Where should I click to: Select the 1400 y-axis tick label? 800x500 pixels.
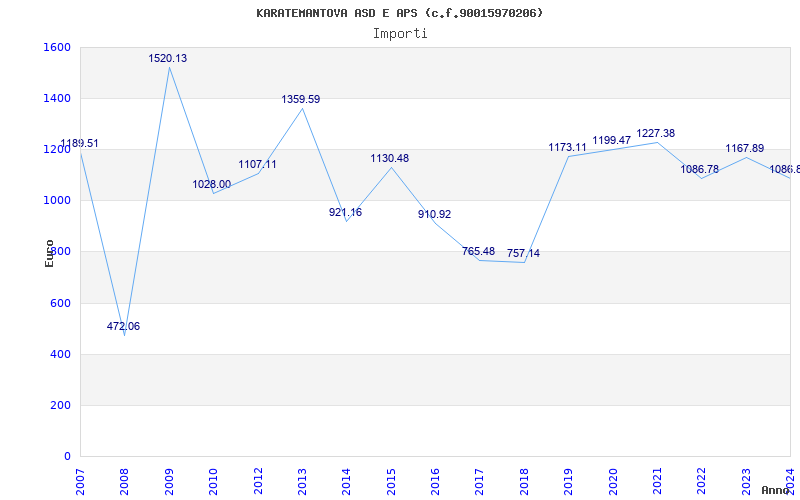[x=57, y=98]
